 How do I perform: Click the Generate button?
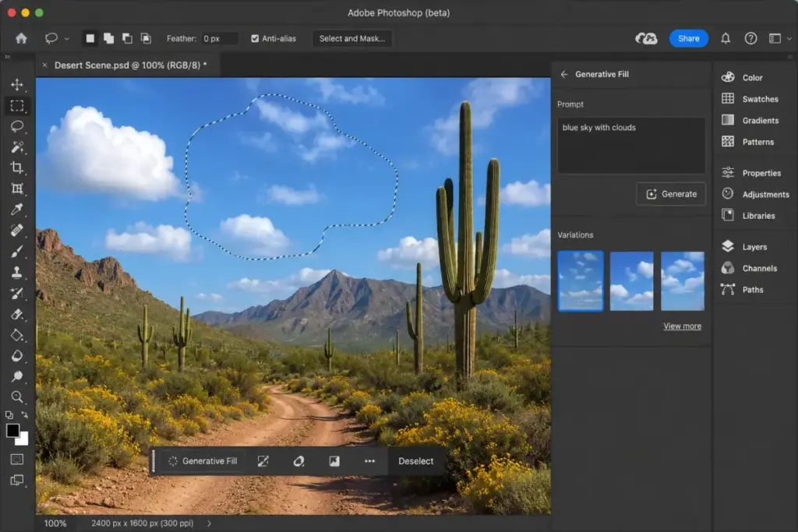671,194
